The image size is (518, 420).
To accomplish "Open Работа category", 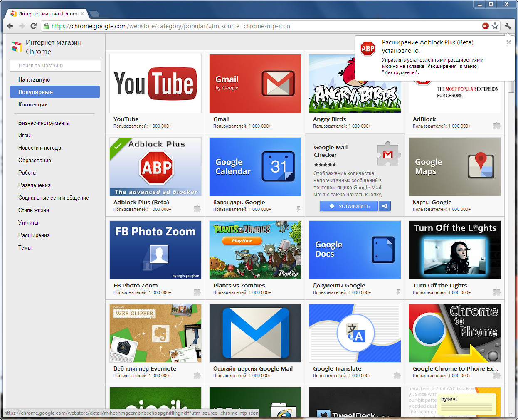I will point(27,173).
